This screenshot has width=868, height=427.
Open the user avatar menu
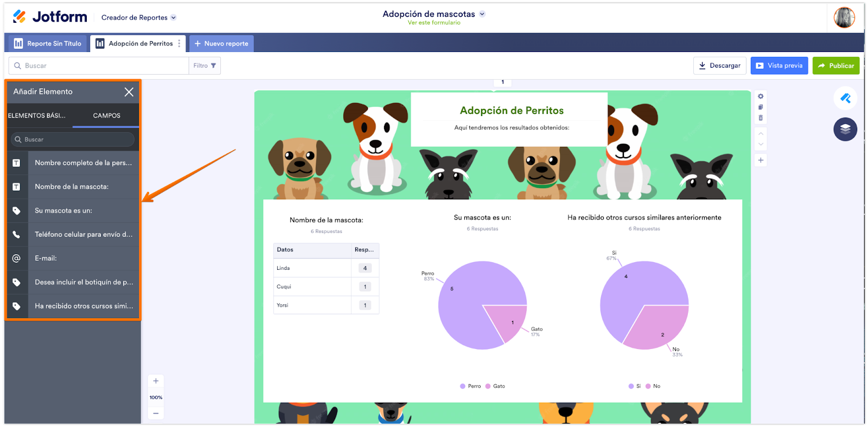pos(844,18)
